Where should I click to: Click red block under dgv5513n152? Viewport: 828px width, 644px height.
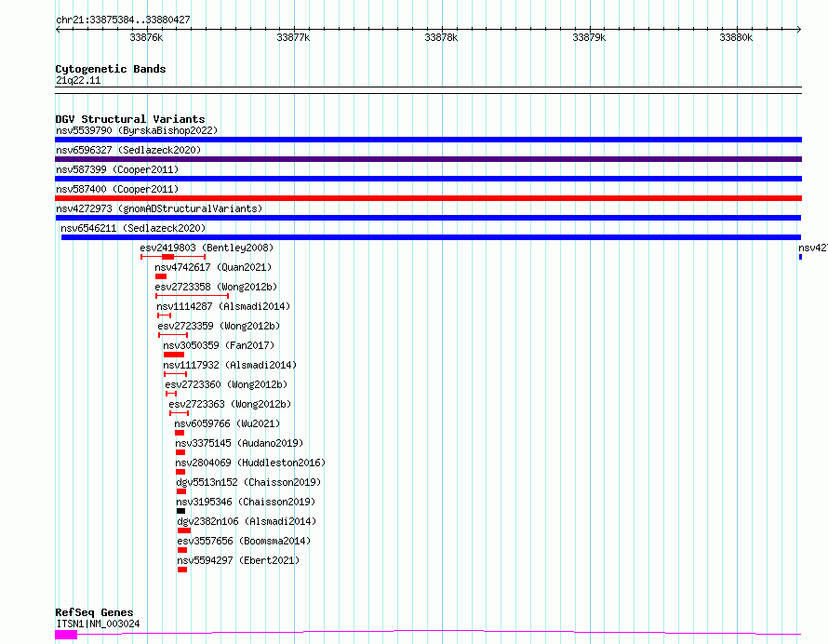pyautogui.click(x=181, y=492)
